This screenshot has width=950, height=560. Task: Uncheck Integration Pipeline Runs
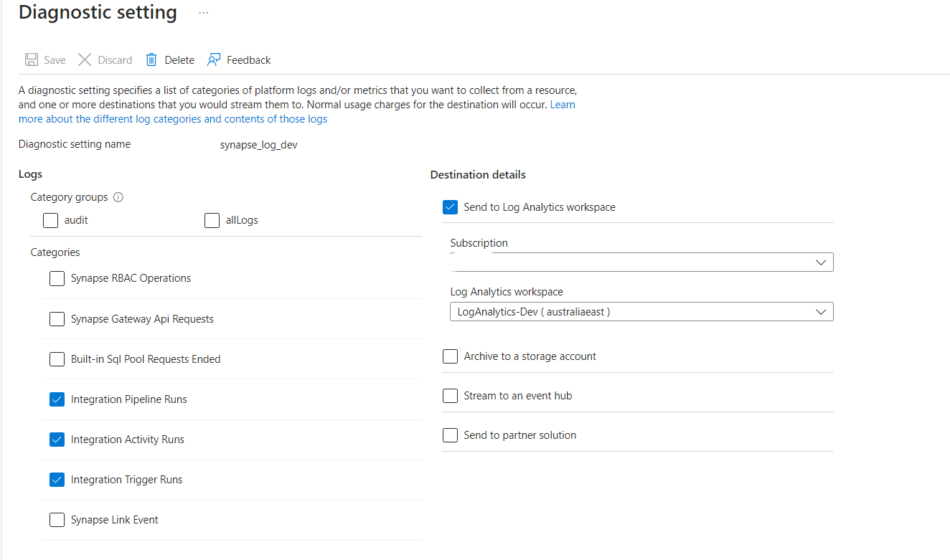[x=57, y=399]
